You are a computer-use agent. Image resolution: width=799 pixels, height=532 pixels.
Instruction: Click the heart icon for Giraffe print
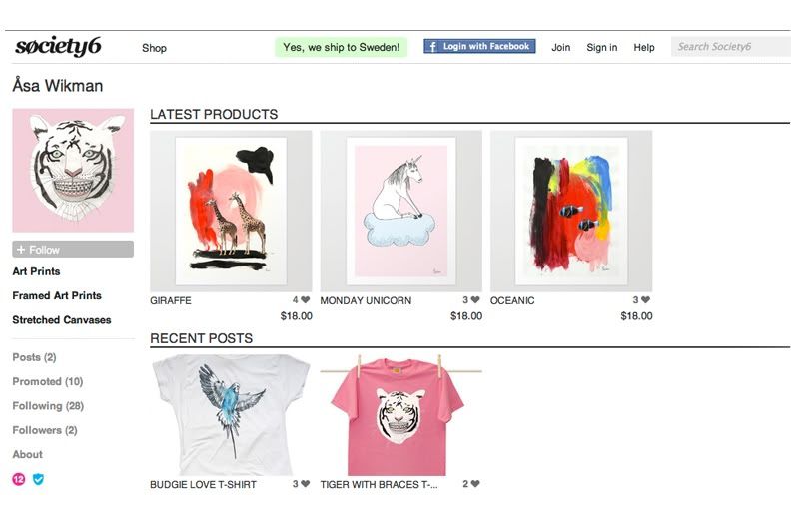click(x=306, y=300)
